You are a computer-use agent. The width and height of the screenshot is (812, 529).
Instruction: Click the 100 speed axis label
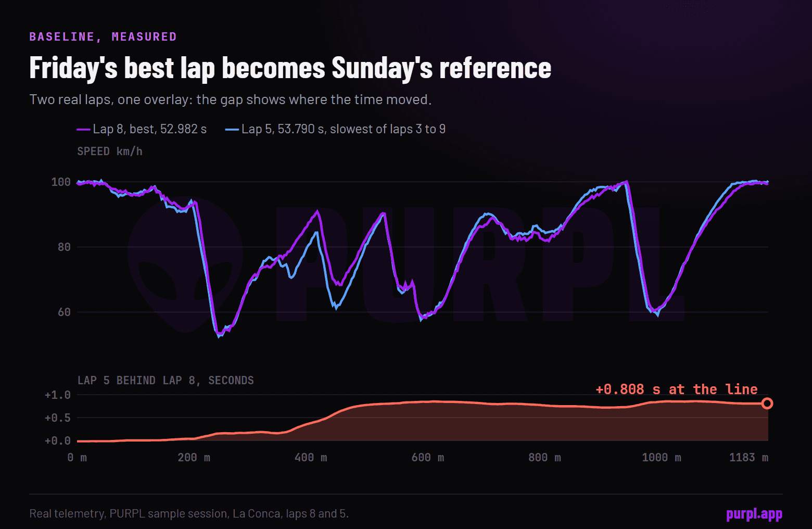pyautogui.click(x=61, y=182)
